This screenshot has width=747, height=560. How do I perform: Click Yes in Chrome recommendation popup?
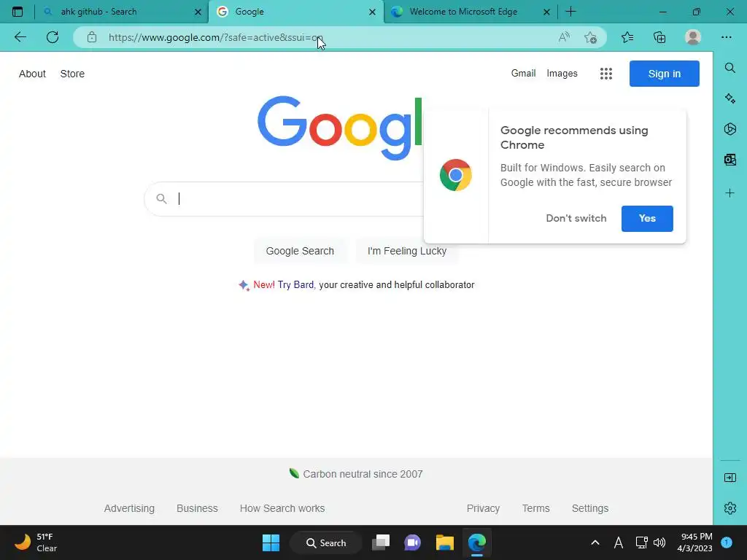point(647,218)
